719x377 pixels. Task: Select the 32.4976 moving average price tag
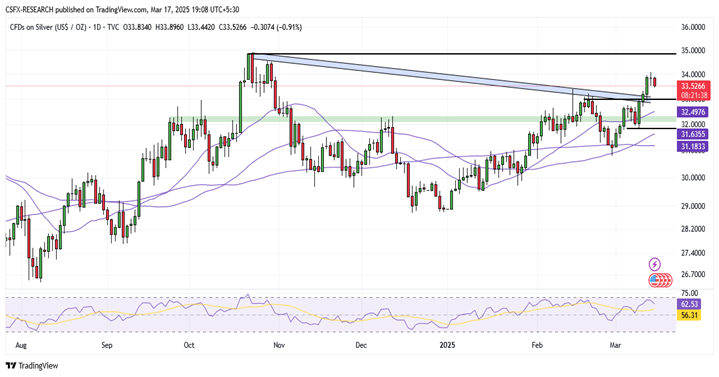[x=693, y=112]
